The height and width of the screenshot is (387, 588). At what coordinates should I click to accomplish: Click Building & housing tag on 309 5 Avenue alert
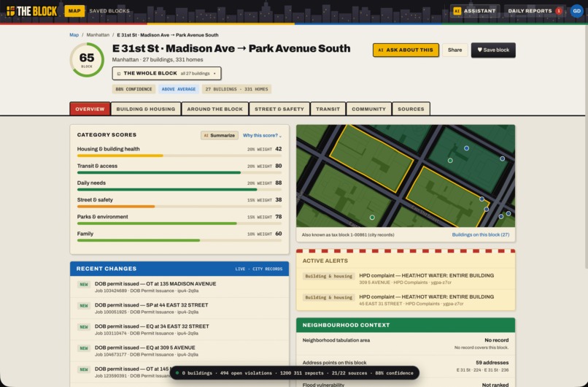click(329, 276)
